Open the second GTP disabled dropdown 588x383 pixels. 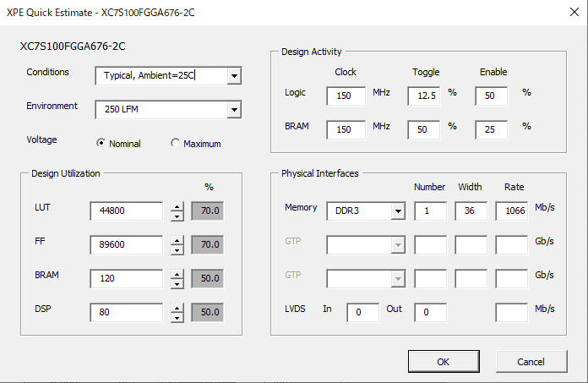point(398,279)
